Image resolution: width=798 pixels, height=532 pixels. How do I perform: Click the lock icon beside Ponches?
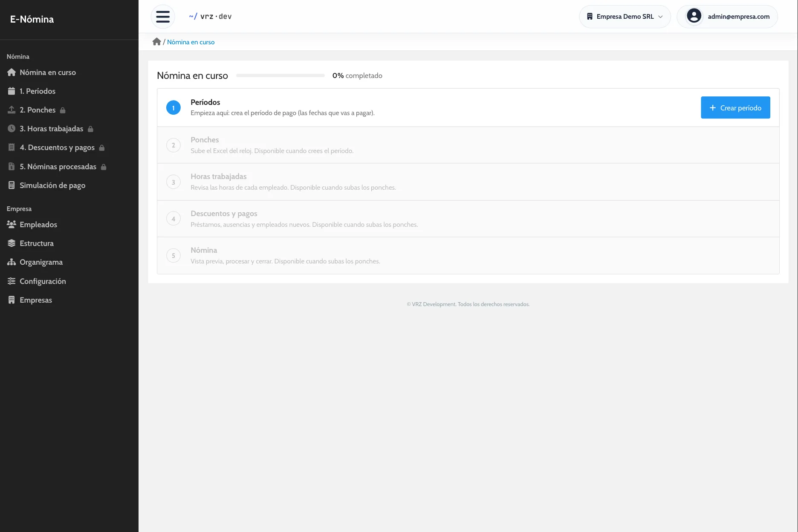(63, 110)
